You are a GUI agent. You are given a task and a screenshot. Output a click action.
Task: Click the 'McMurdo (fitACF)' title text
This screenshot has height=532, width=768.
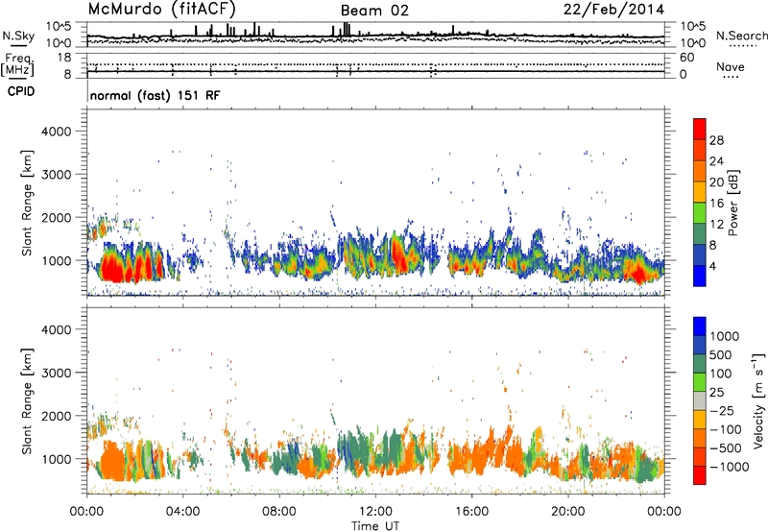(x=162, y=10)
